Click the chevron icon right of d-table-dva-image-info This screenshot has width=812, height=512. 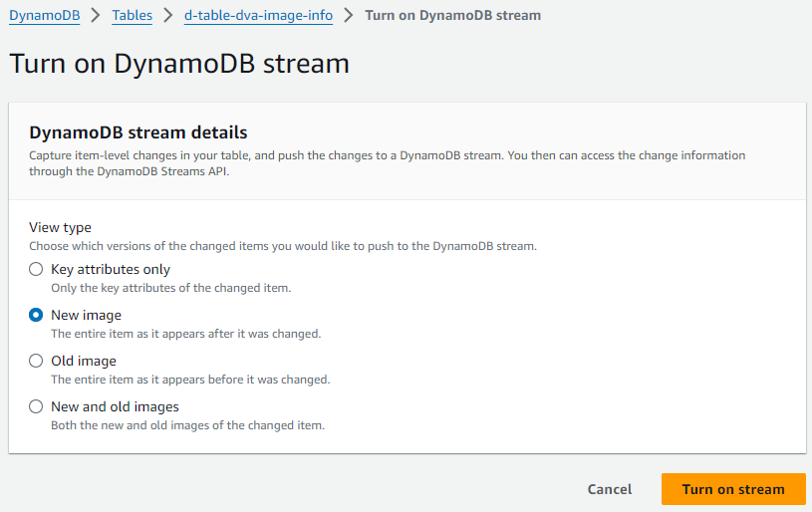(x=349, y=16)
